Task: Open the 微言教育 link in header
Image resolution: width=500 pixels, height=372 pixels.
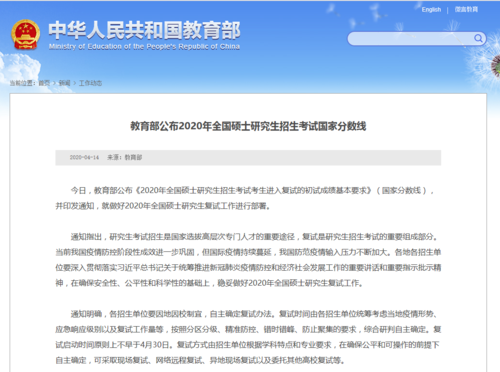Action: [466, 10]
